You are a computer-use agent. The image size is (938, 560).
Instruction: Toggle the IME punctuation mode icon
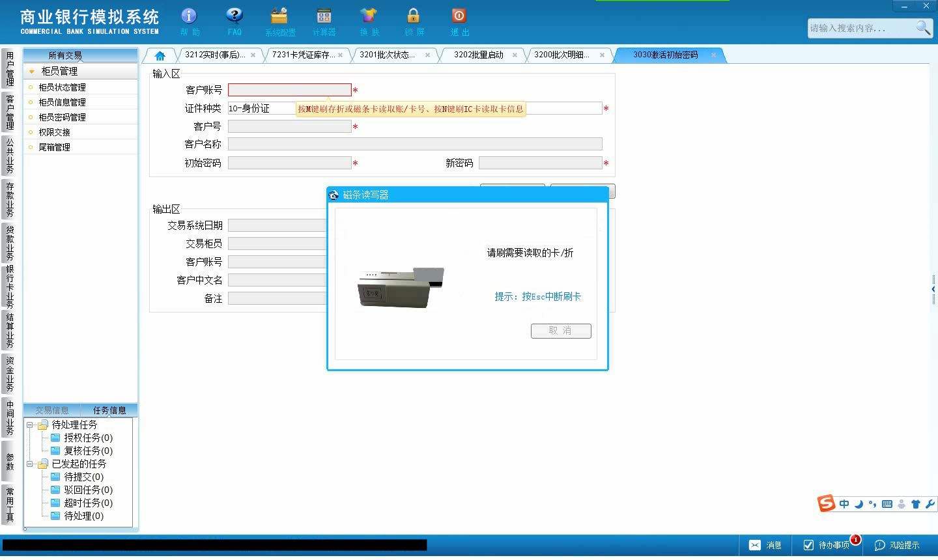873,504
